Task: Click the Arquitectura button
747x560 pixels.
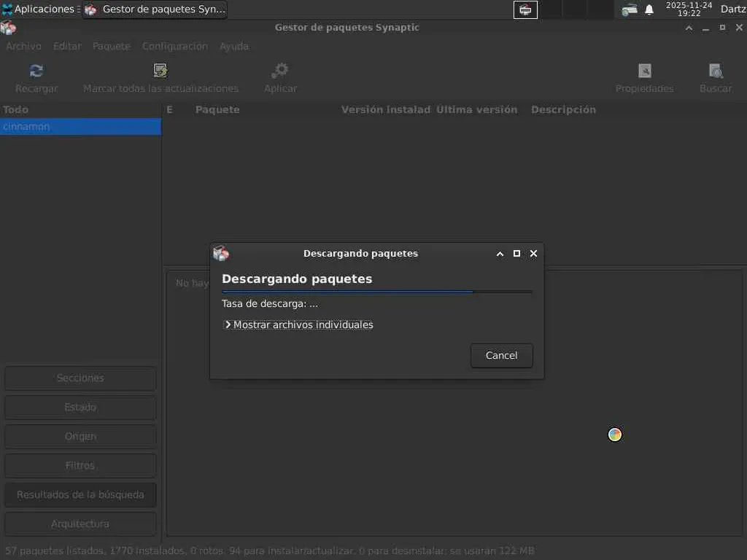Action: [x=80, y=524]
